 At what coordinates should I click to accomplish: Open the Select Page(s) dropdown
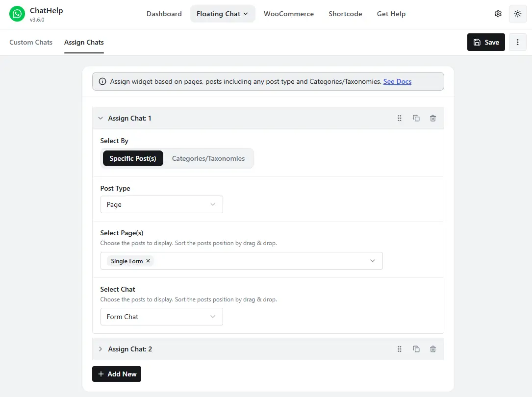coord(242,261)
